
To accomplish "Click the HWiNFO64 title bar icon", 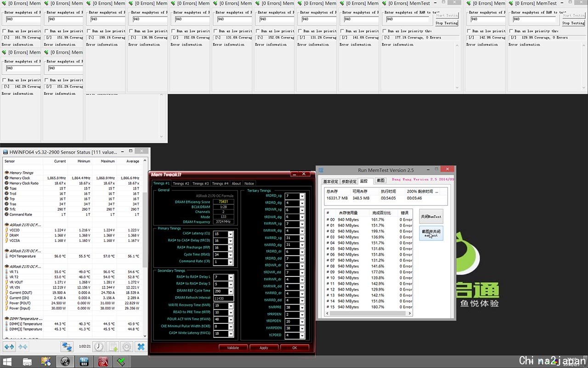I will tap(5, 151).
